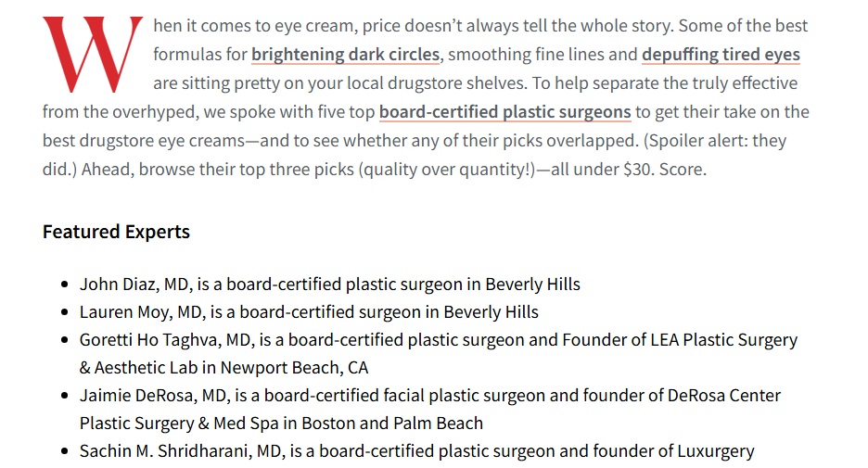The width and height of the screenshot is (868, 468).
Task: Click the bullet point beside John Diaz
Action: [x=64, y=285]
